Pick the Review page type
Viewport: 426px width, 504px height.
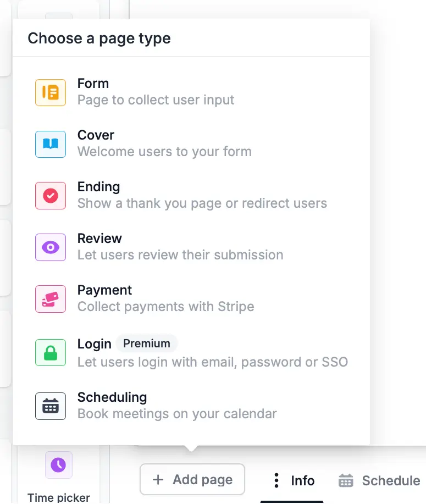pos(191,247)
